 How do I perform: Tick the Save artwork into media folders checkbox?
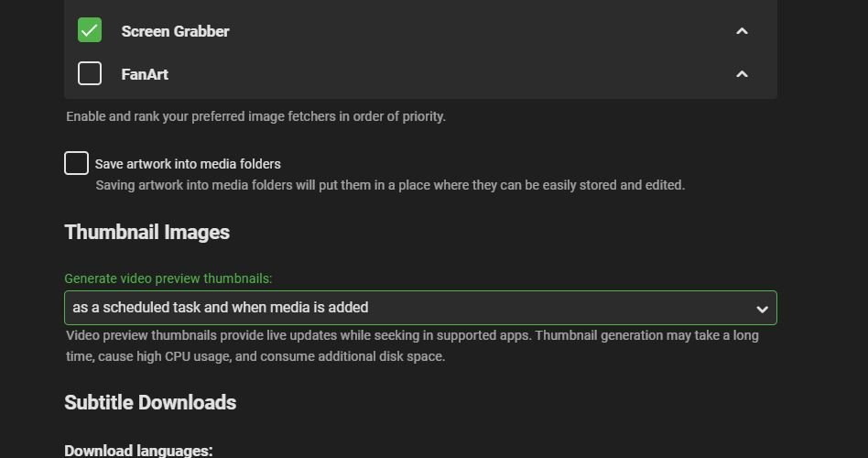[x=76, y=163]
